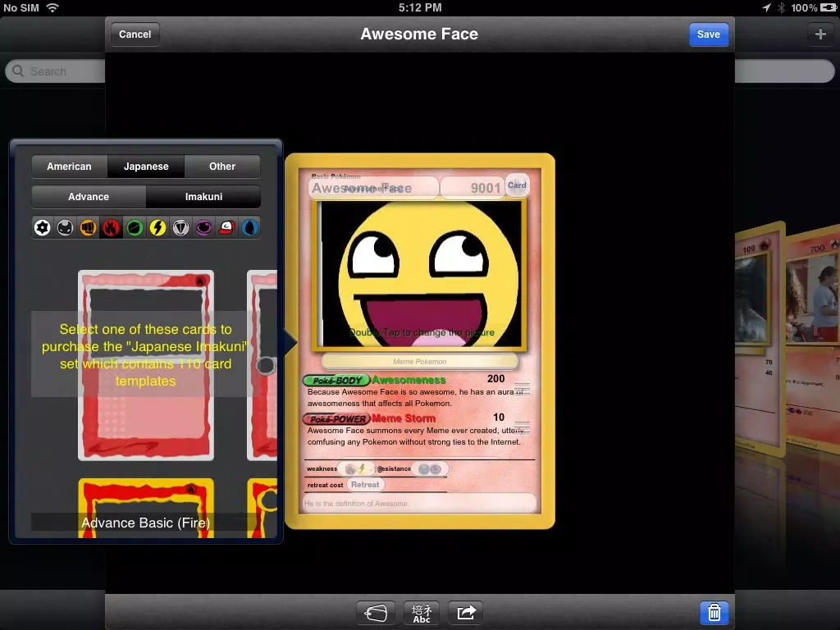This screenshot has width=840, height=630.
Task: Edit the flavor text field at card bottom
Action: pos(419,504)
